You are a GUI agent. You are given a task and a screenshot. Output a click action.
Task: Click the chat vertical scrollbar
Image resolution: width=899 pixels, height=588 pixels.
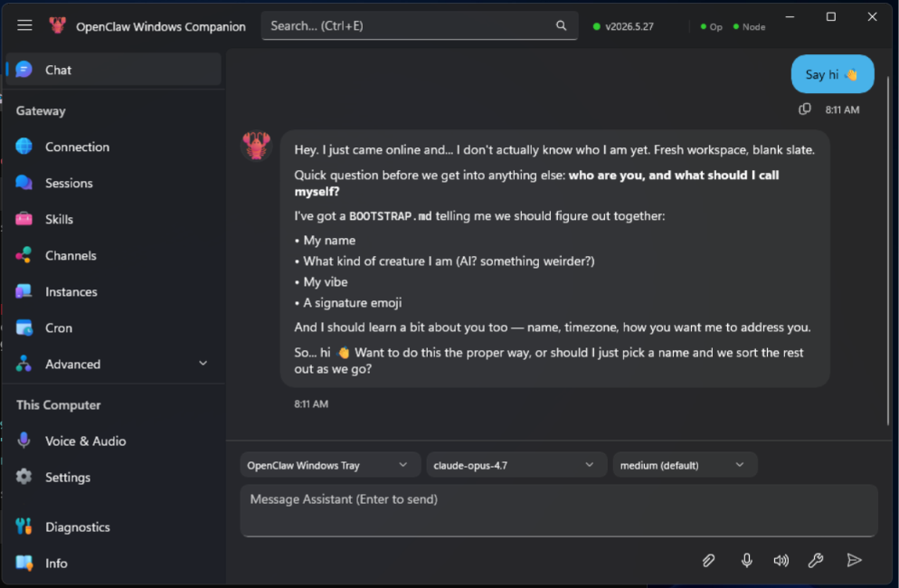click(x=889, y=250)
